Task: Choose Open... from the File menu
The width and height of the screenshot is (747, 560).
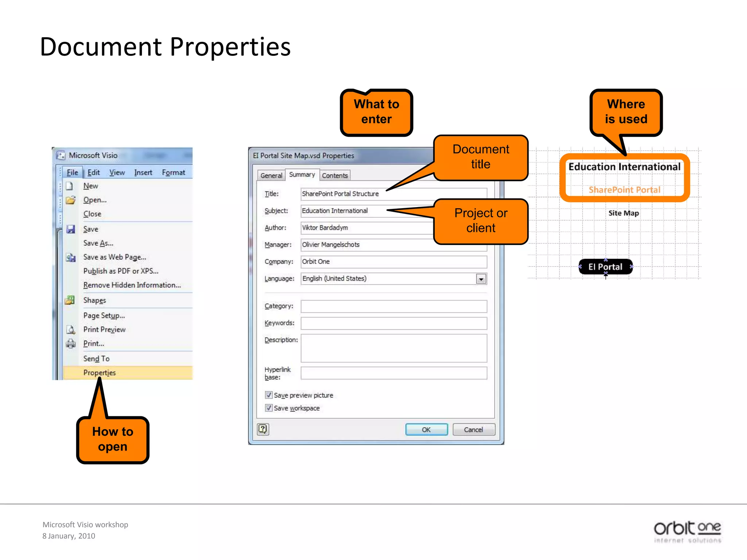Action: (x=128, y=200)
